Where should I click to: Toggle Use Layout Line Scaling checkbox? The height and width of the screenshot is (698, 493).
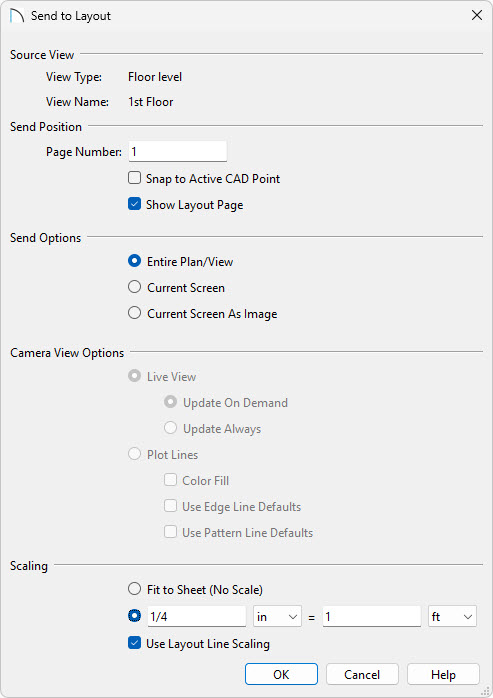point(134,643)
